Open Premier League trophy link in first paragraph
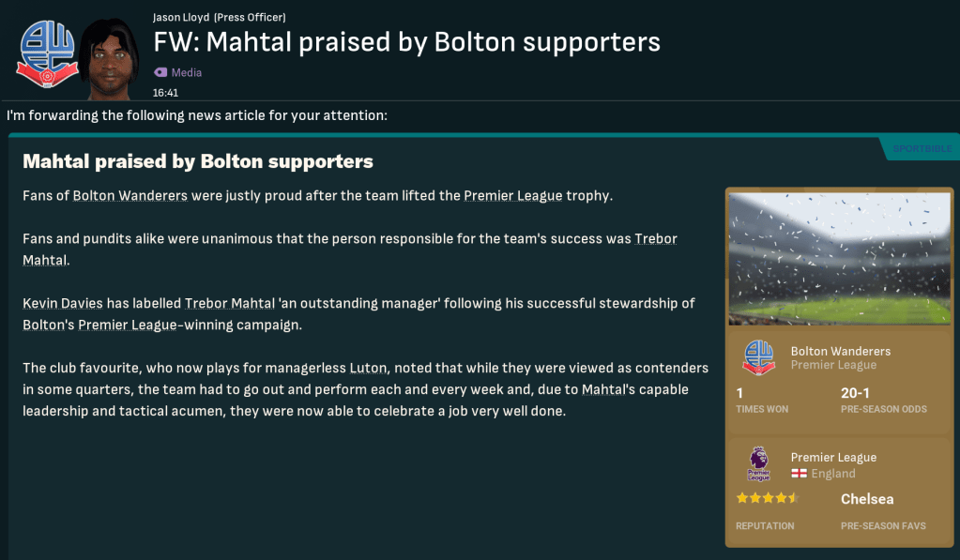Viewport: 960px width, 560px height. (x=513, y=195)
